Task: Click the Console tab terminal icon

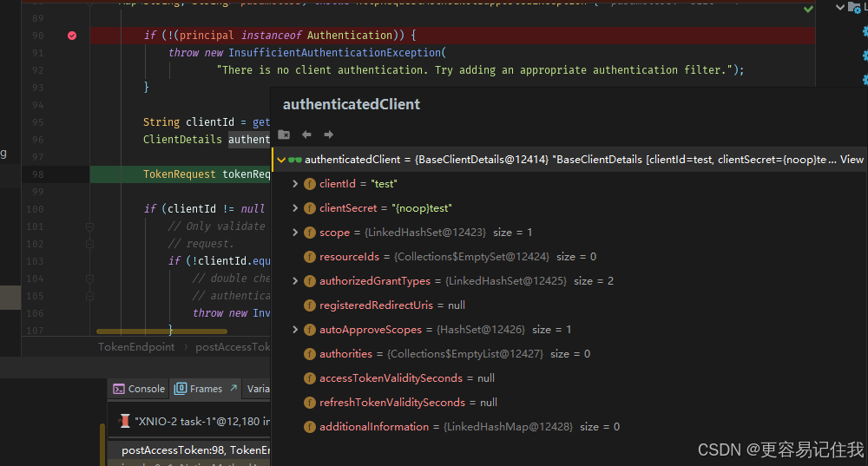Action: coord(118,389)
